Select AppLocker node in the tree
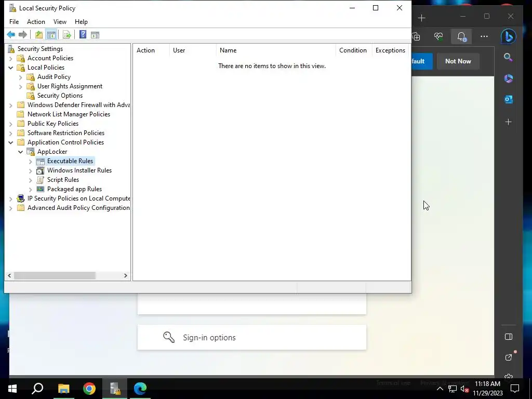The image size is (532, 399). [52, 152]
